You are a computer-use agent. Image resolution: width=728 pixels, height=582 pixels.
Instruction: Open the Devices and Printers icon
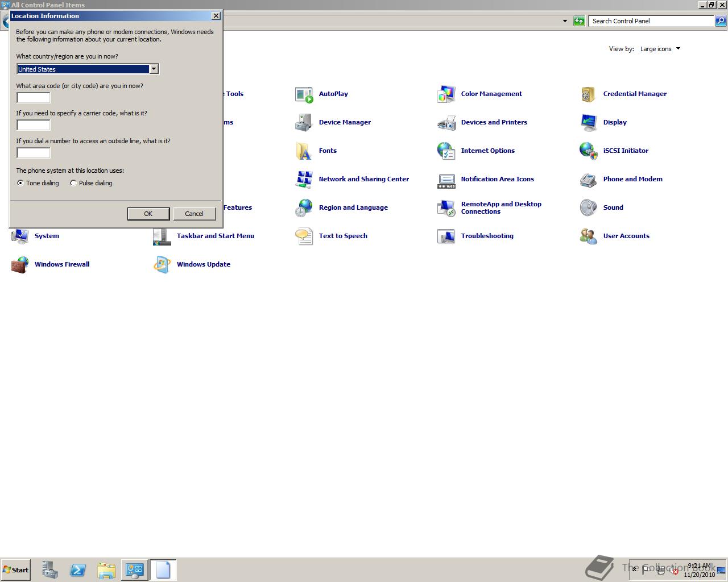[446, 123]
